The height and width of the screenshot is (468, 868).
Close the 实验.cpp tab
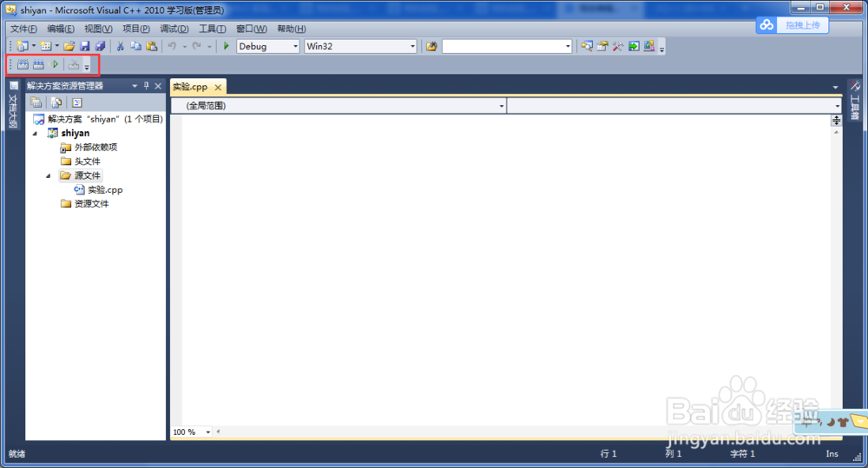(x=218, y=87)
